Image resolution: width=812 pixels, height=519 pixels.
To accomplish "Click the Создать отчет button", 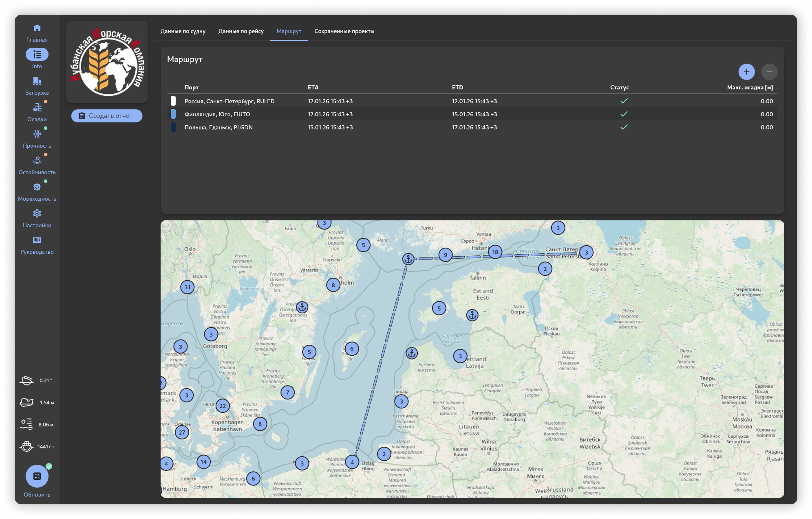I will click(107, 116).
